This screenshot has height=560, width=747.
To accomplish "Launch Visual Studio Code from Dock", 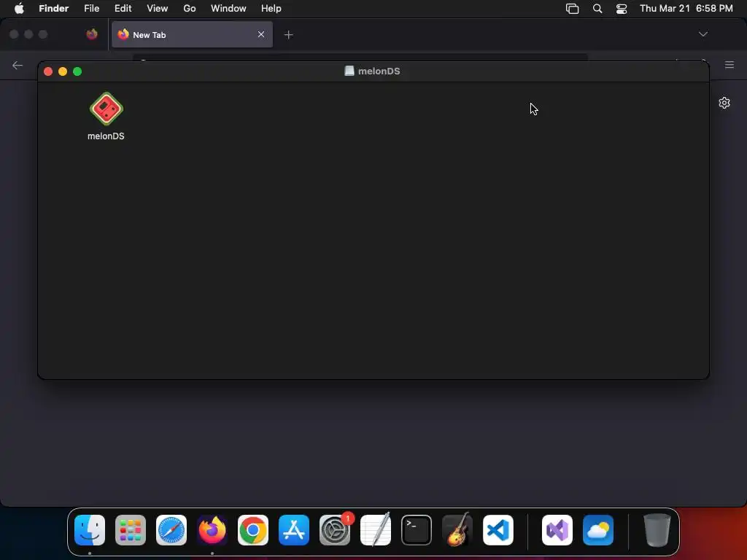I will [498, 530].
